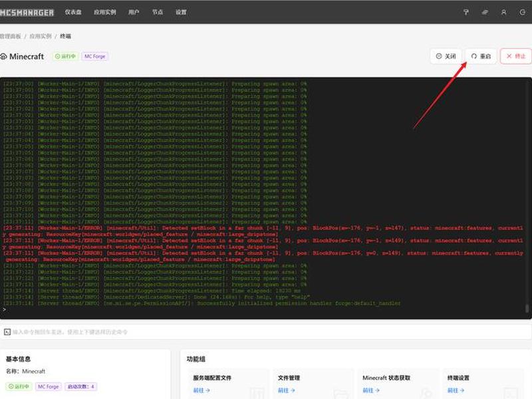Click the logout icon in top bar
Screen dimensions: 532x399
tap(523, 12)
